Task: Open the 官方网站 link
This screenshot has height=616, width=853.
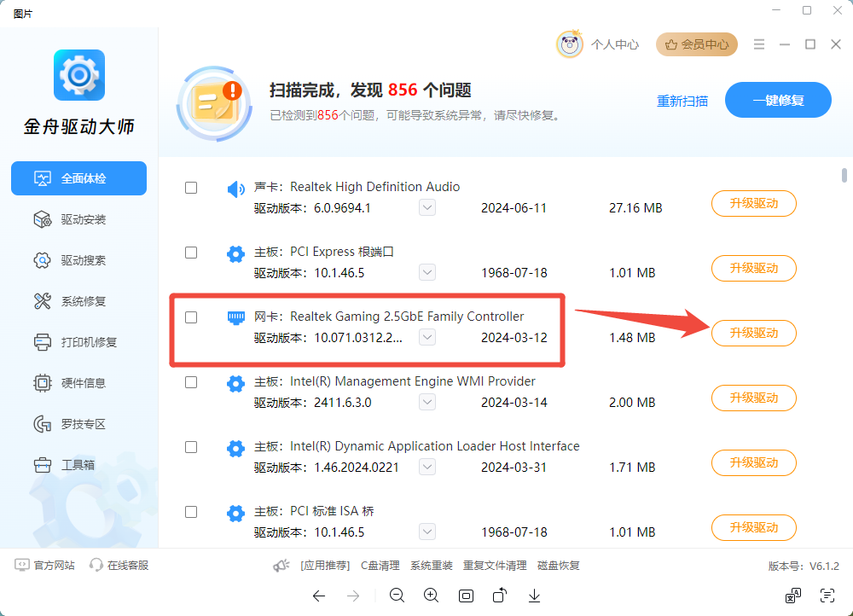Action: tap(45, 566)
